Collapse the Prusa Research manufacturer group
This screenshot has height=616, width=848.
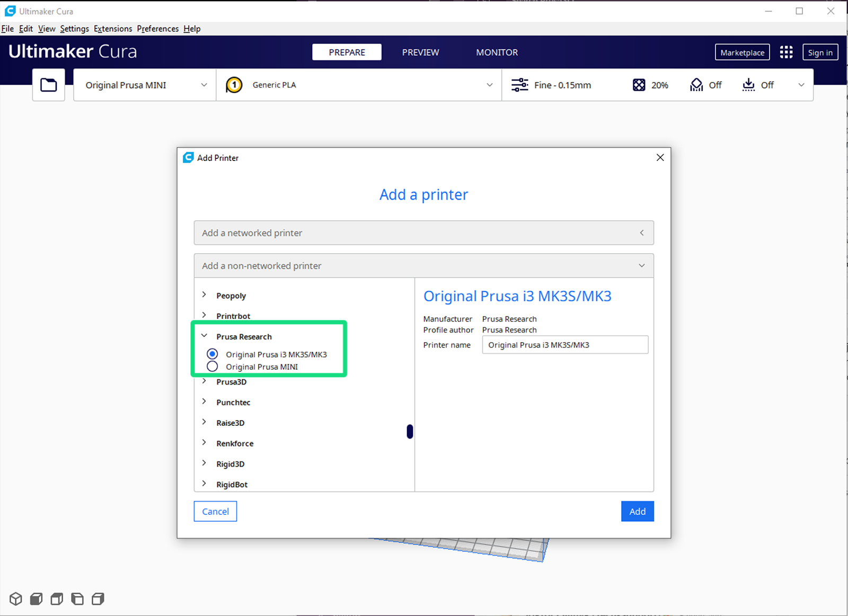[x=204, y=336]
